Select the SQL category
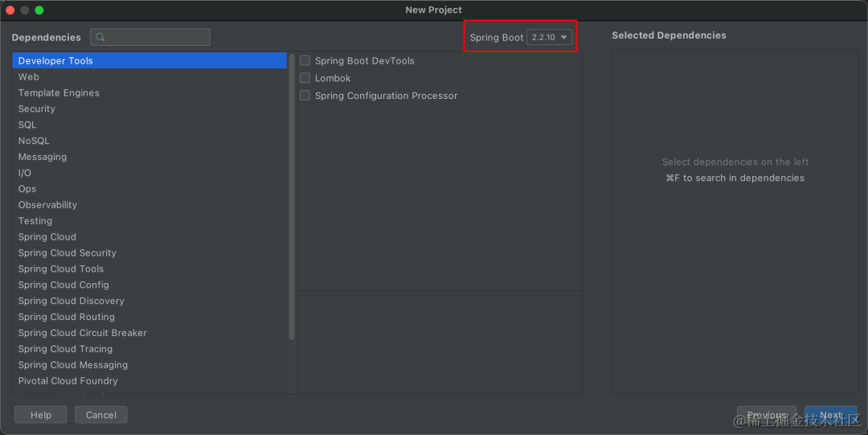This screenshot has height=435, width=868. tap(149, 125)
